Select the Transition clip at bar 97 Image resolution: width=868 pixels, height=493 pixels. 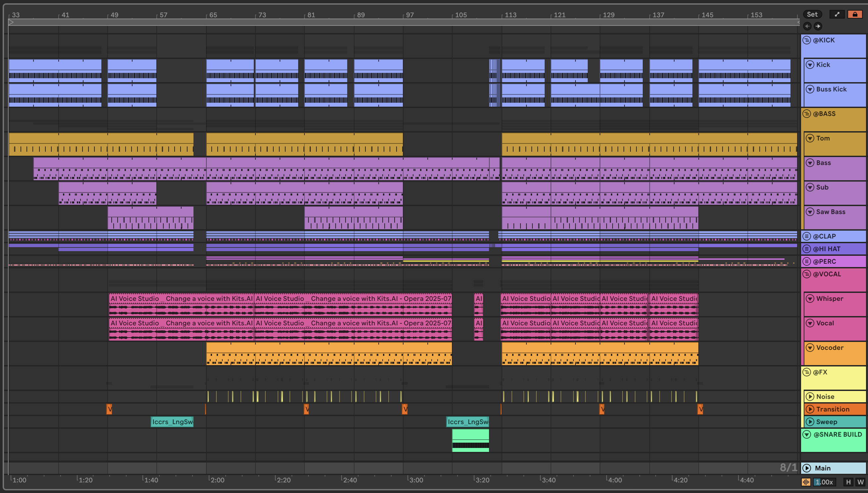405,410
